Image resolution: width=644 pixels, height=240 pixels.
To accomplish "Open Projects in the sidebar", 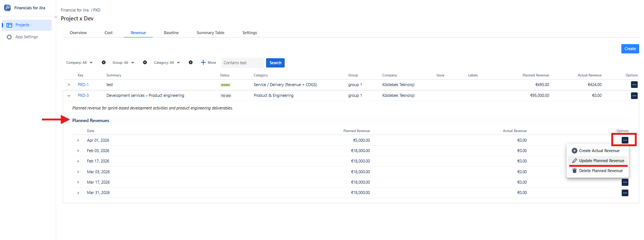I will pyautogui.click(x=27, y=25).
